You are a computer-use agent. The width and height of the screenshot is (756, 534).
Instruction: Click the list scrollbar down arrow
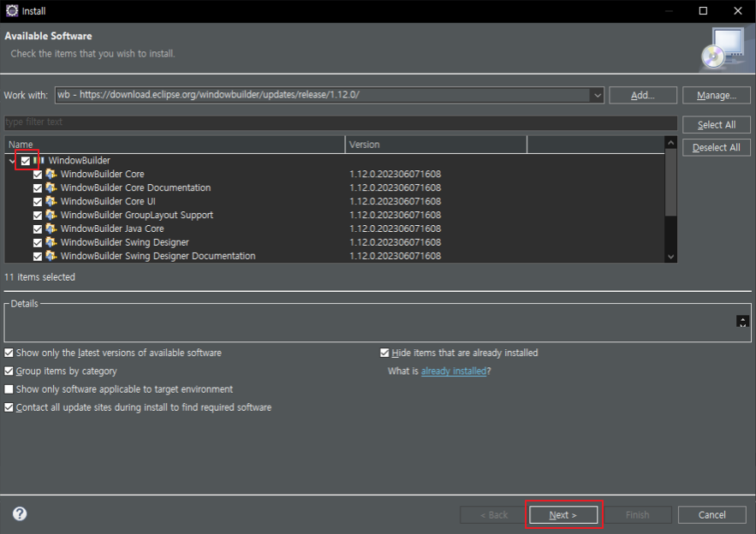click(x=670, y=257)
